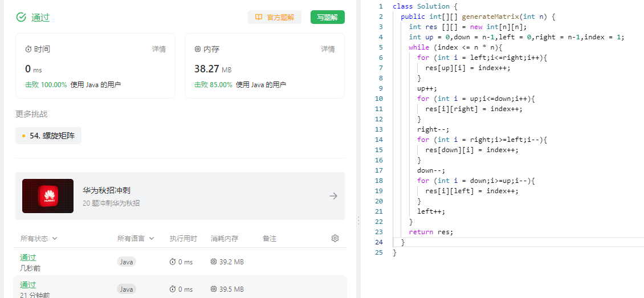Image resolution: width=644 pixels, height=298 pixels.
Task: Click the 'return res;' code line
Action: pyautogui.click(x=431, y=232)
